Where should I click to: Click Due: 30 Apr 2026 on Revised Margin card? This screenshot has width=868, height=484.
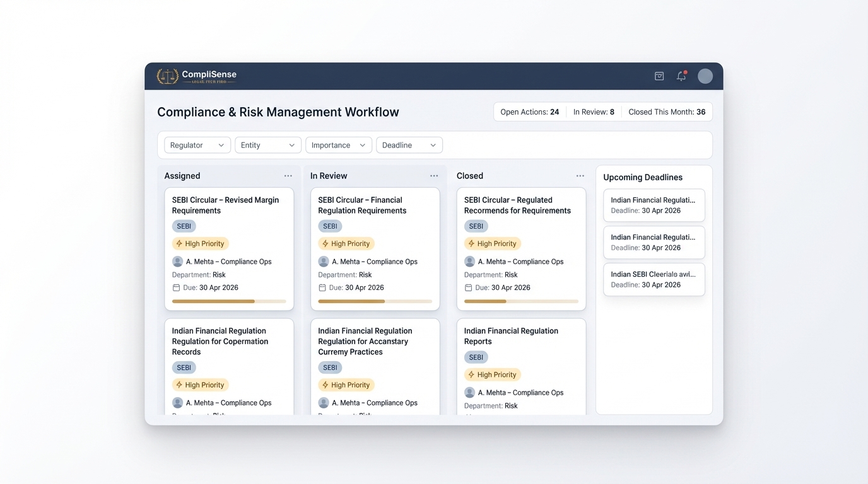click(211, 287)
